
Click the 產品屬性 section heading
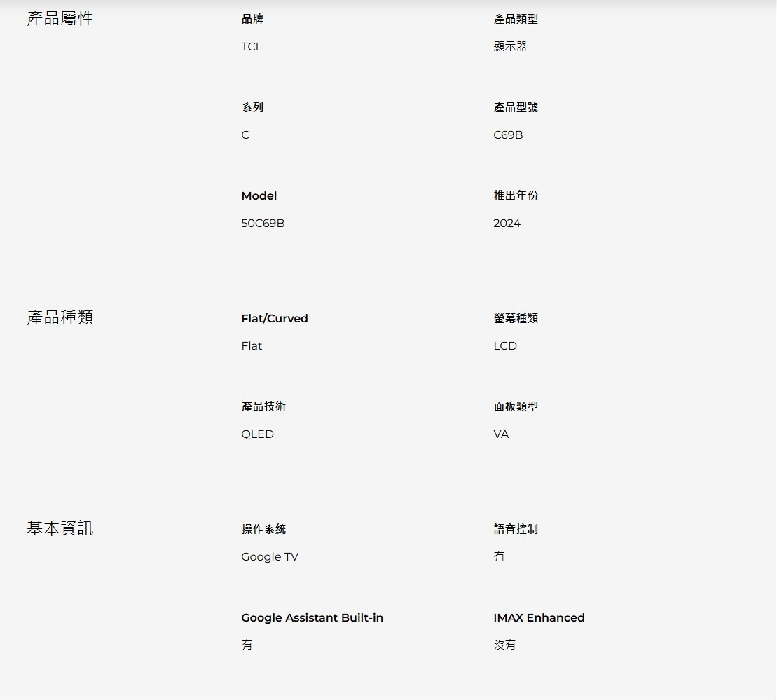tap(60, 19)
